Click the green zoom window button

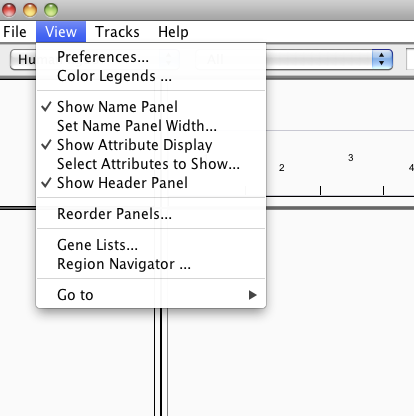(51, 10)
